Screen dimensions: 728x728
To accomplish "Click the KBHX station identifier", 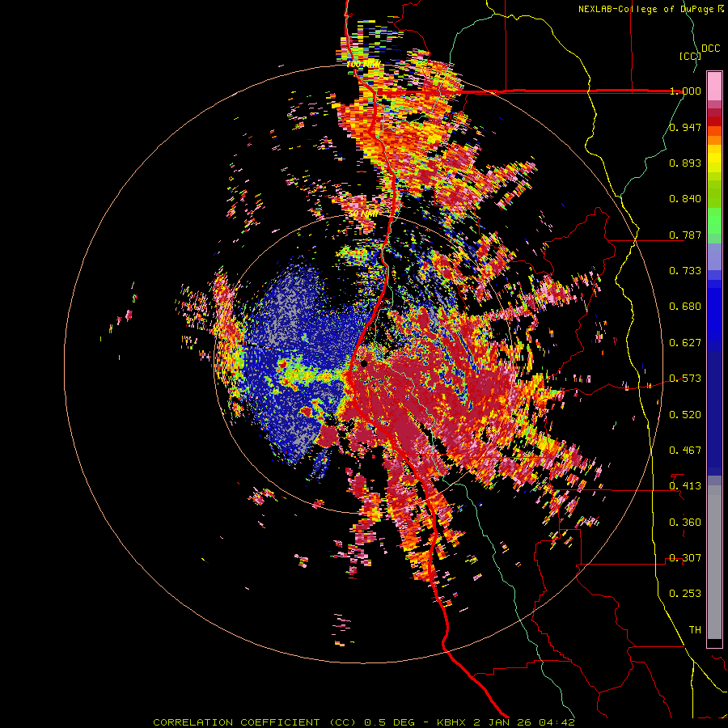I will pos(451,722).
